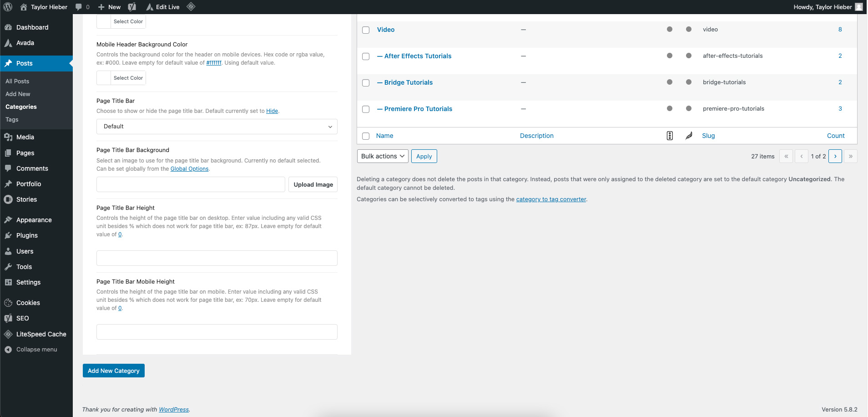This screenshot has width=868, height=417.
Task: Open the Bulk actions dropdown
Action: [x=383, y=156]
